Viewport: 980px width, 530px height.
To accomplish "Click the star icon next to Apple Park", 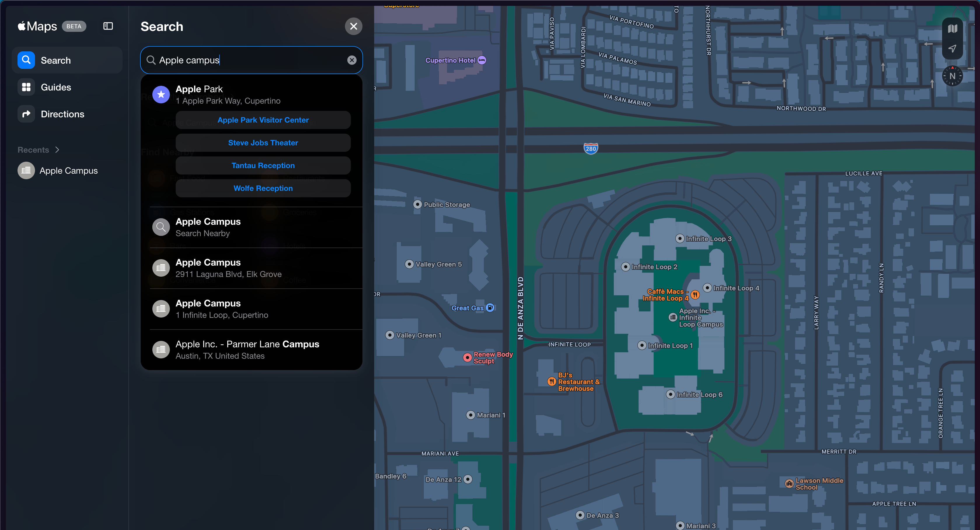I will point(161,94).
